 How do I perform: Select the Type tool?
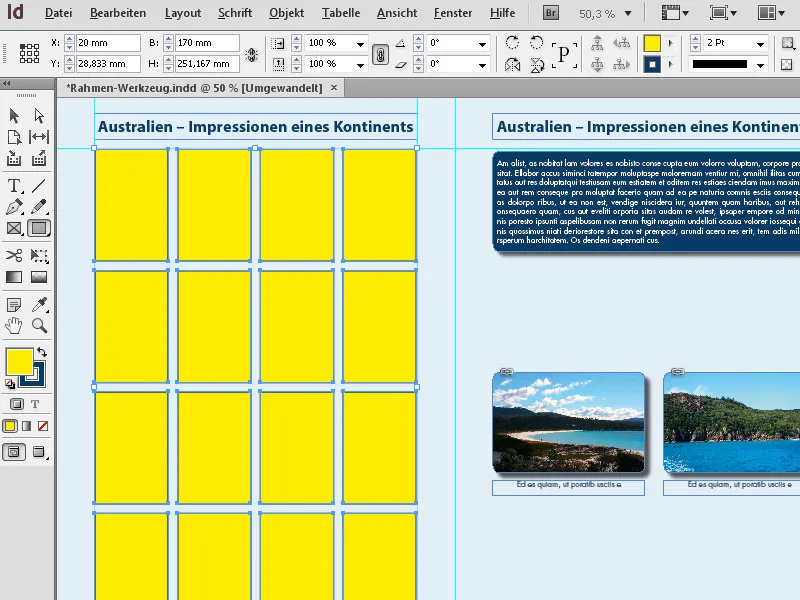pos(14,185)
